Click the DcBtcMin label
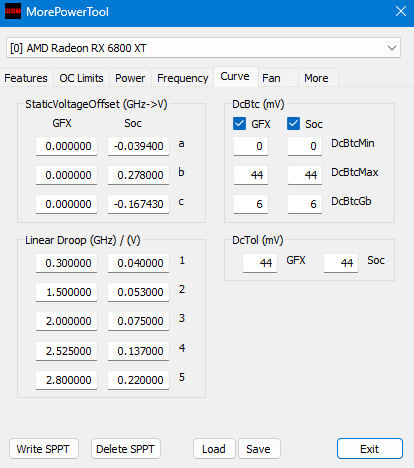Viewport: 414px width, 468px height. [353, 143]
